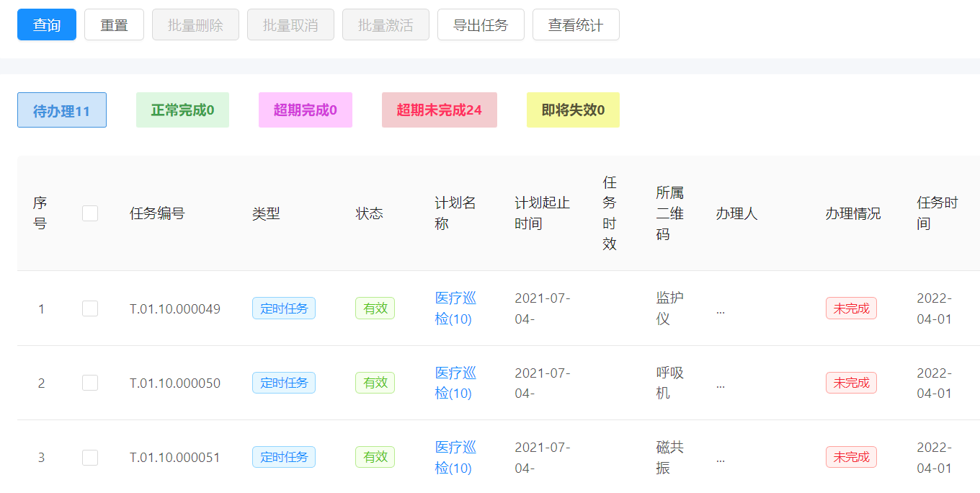The image size is (980, 493).
Task: Click the 导出任务 export button
Action: (x=481, y=24)
